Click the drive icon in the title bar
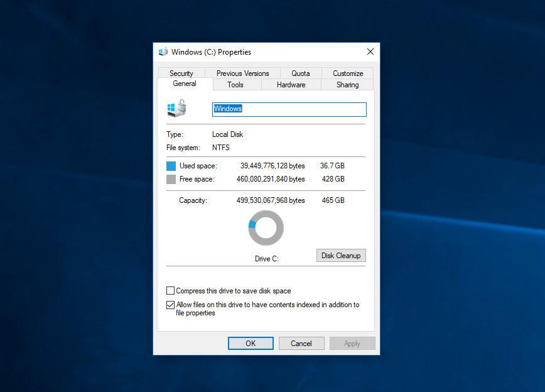This screenshot has width=545, height=392. pos(163,52)
